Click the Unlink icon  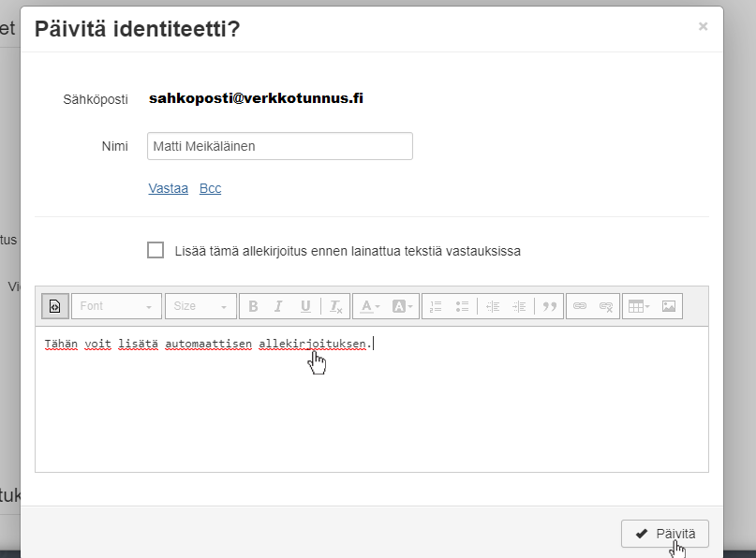[606, 306]
